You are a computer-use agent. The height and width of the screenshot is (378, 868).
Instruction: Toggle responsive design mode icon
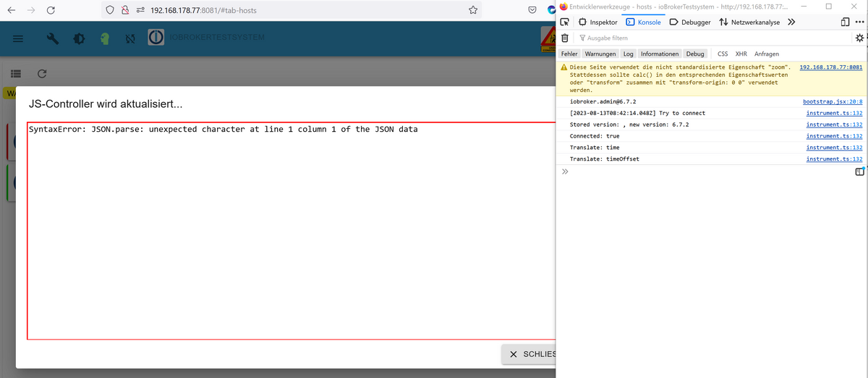click(846, 22)
